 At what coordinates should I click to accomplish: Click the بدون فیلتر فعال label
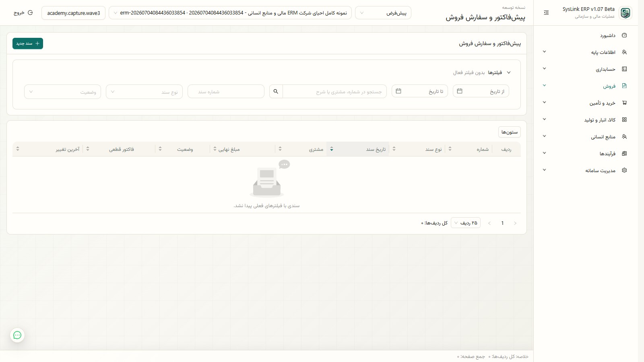click(469, 73)
